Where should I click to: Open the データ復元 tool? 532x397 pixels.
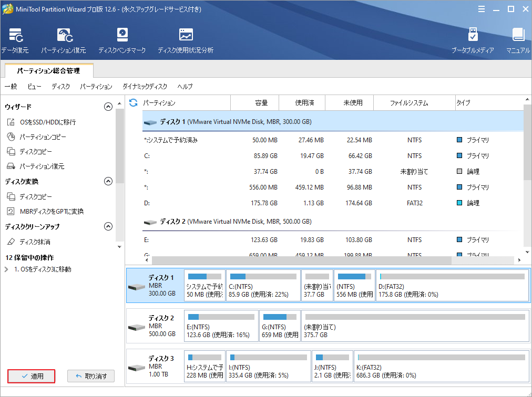[15, 40]
